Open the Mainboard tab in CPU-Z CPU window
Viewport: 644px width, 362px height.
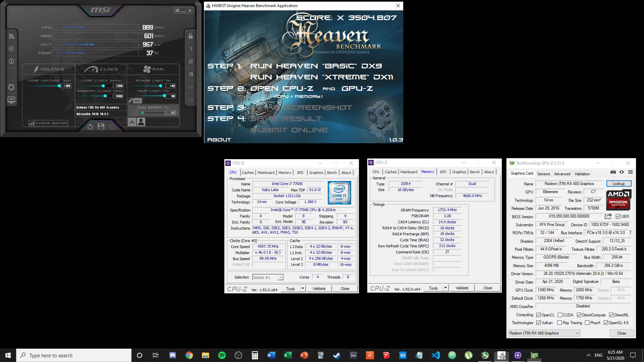[266, 173]
